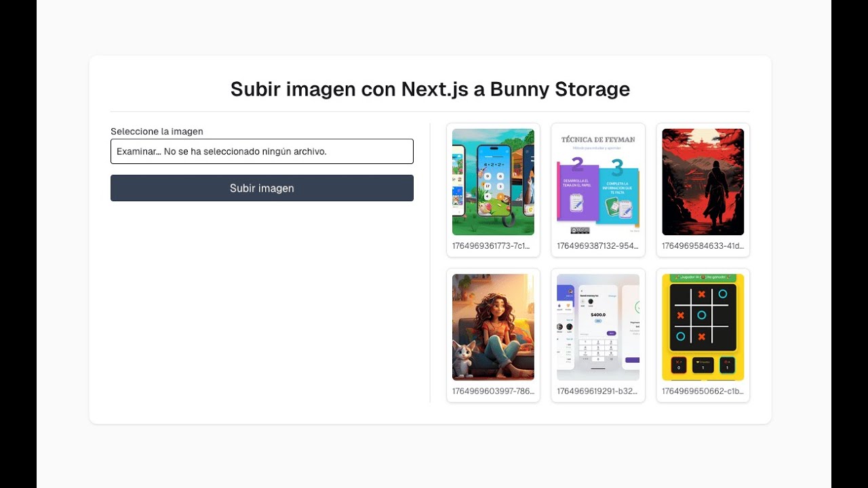Click the Seleccione la imagen label
The height and width of the screenshot is (488, 868).
click(157, 131)
